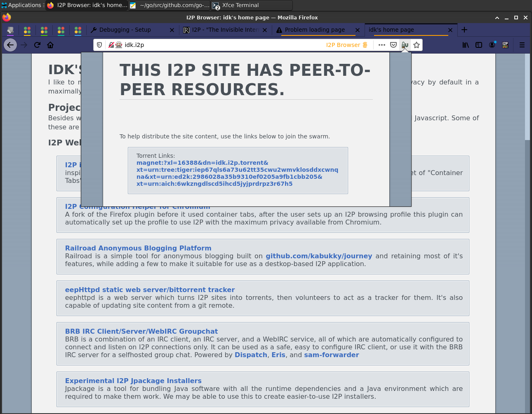Save page to Pocket
Image resolution: width=532 pixels, height=414 pixels.
[393, 45]
